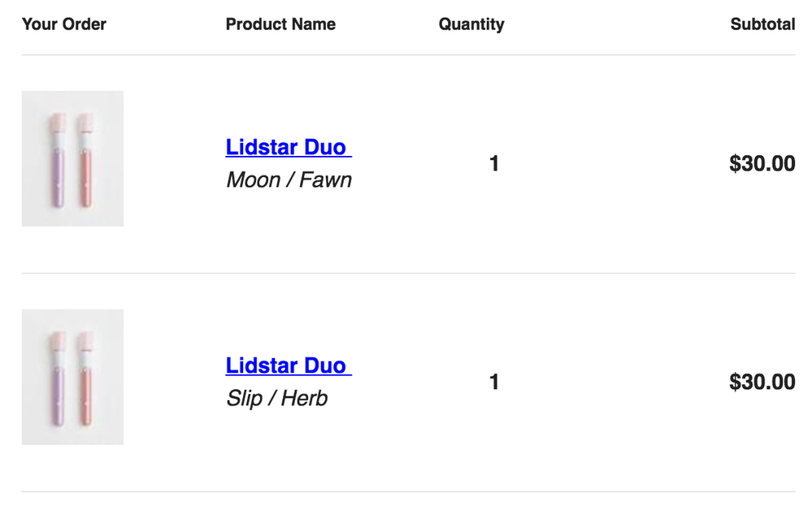Select the "Moon / Fawn" shade text
812x510 pixels.
[x=289, y=179]
